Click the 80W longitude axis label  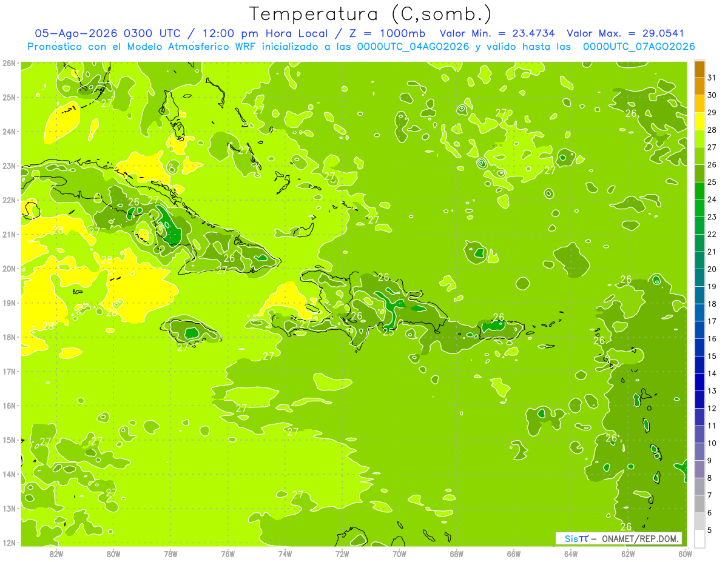click(x=113, y=554)
